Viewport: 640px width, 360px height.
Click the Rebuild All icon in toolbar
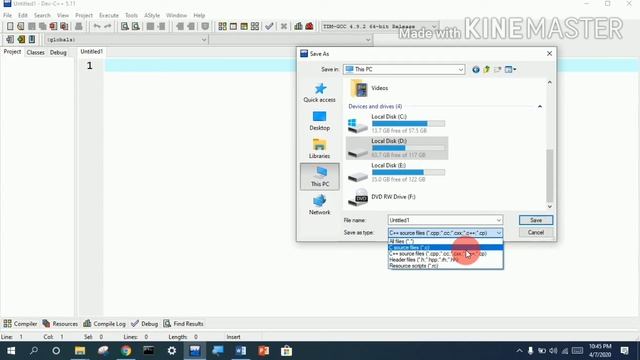click(x=255, y=26)
